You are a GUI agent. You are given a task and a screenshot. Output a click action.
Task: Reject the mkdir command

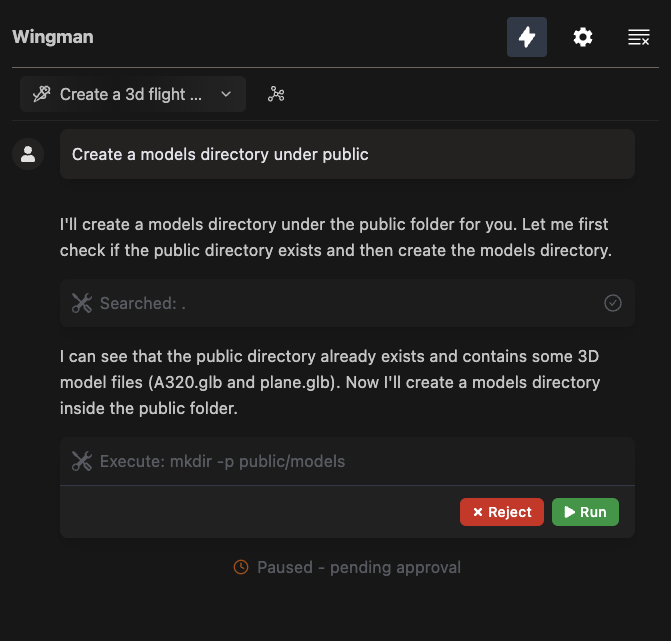coord(502,512)
